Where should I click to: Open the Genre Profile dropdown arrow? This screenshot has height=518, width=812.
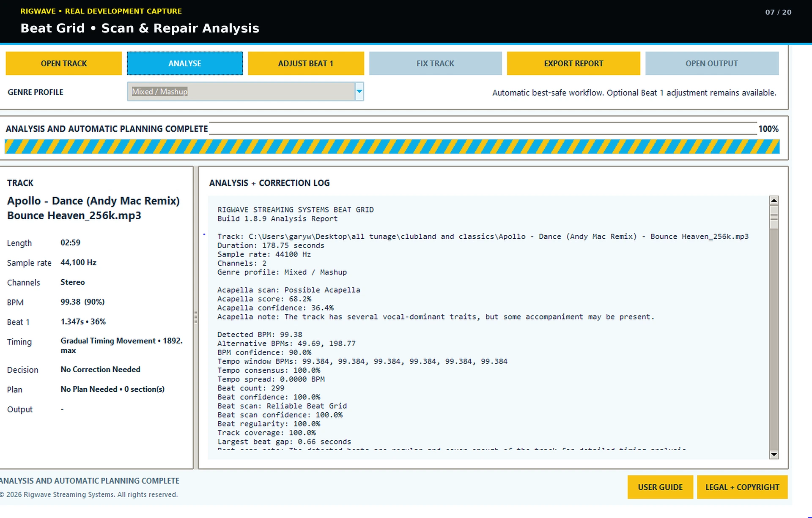point(359,91)
